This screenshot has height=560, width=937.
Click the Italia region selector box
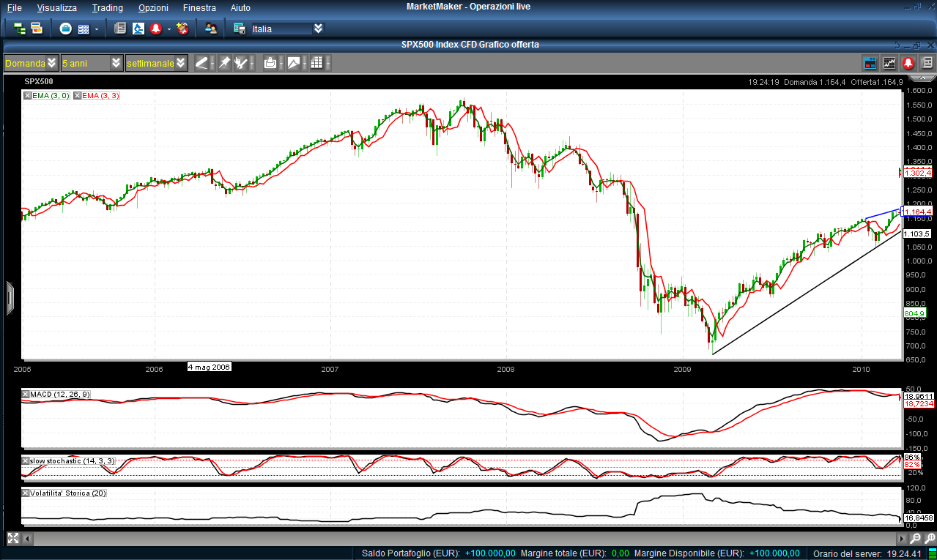point(281,29)
